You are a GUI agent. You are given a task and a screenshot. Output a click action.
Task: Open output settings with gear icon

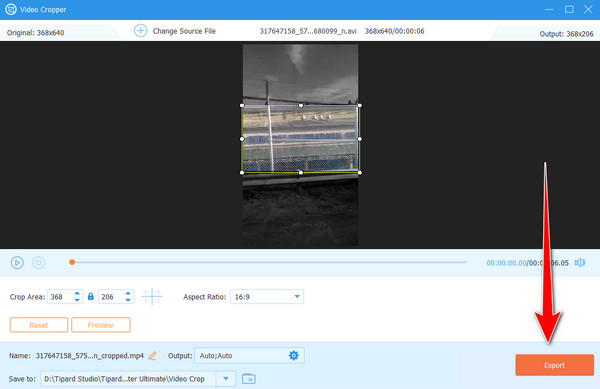(293, 356)
